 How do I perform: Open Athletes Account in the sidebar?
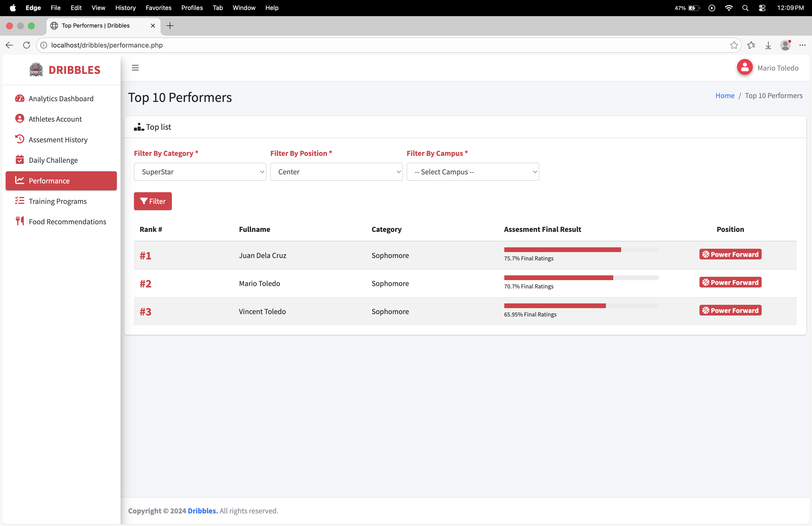[x=55, y=119]
